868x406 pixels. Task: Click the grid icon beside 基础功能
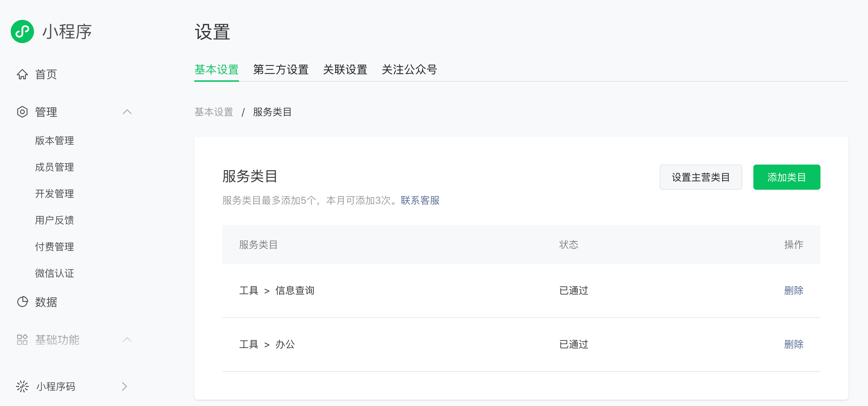pos(22,340)
